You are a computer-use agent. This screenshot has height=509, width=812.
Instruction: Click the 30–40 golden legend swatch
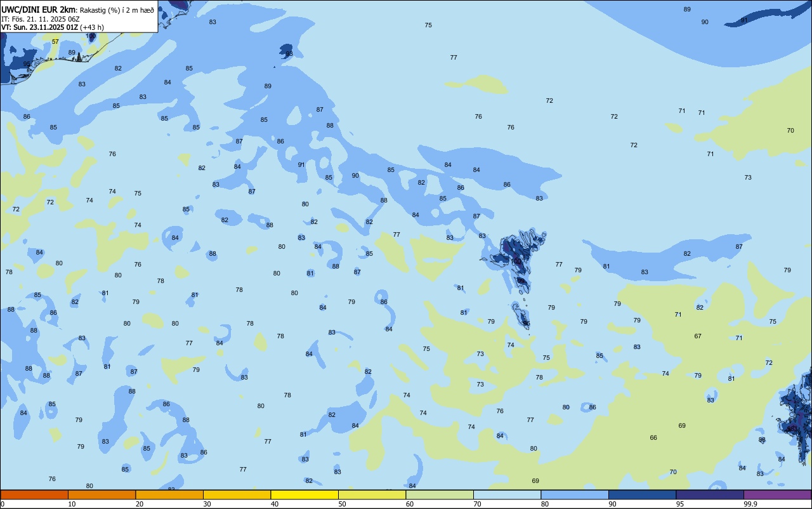click(x=237, y=494)
